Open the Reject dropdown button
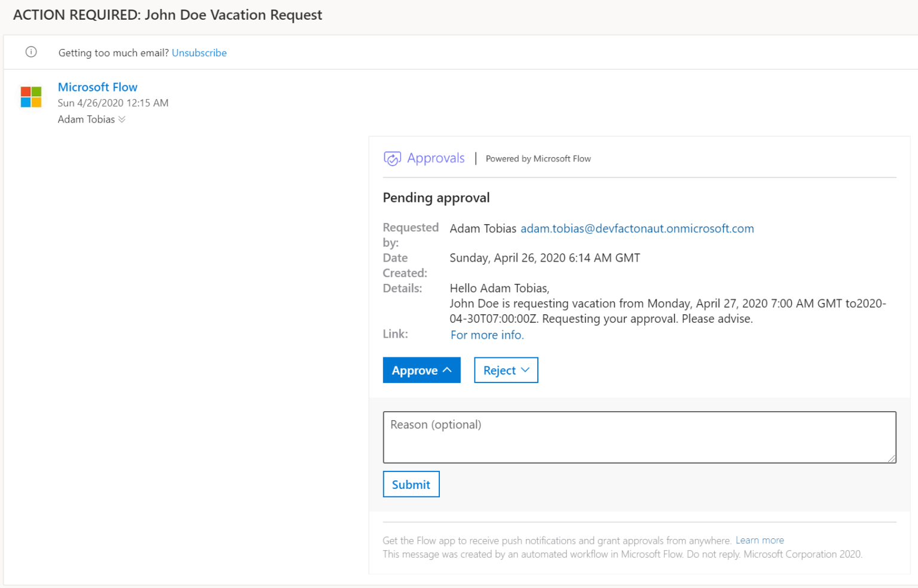The image size is (918, 588). tap(506, 370)
